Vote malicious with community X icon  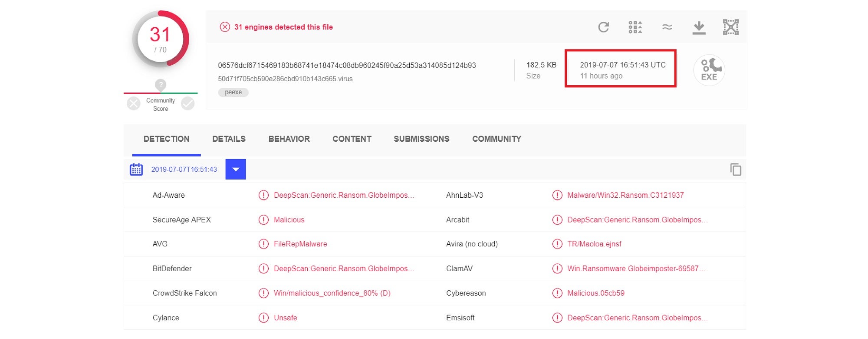click(134, 103)
